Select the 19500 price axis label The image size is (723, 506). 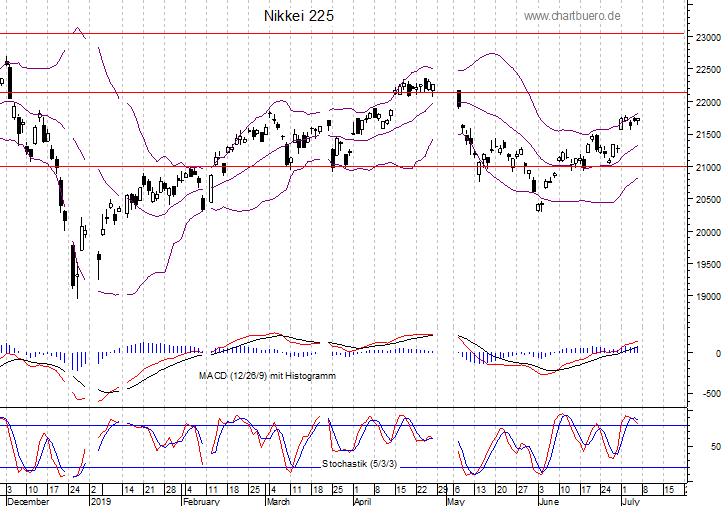708,265
